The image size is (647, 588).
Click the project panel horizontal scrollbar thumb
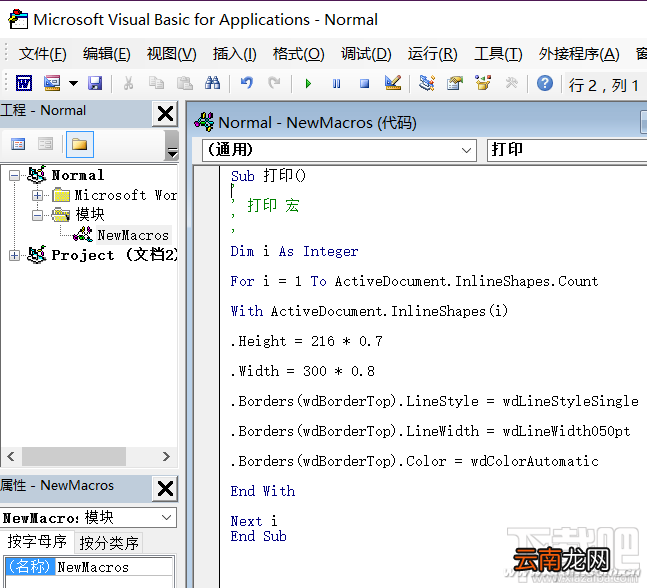[x=74, y=456]
